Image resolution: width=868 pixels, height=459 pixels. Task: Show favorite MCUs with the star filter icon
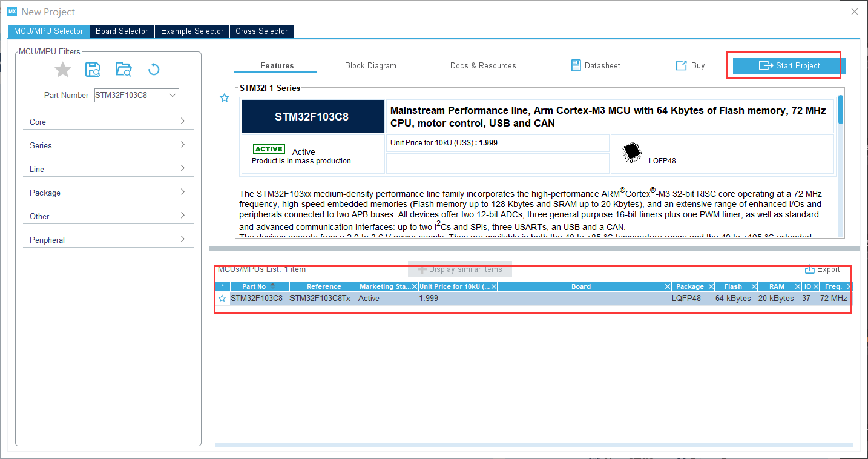63,70
